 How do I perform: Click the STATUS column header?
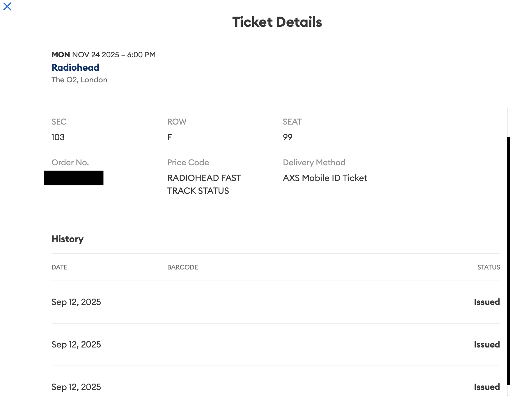pyautogui.click(x=488, y=267)
